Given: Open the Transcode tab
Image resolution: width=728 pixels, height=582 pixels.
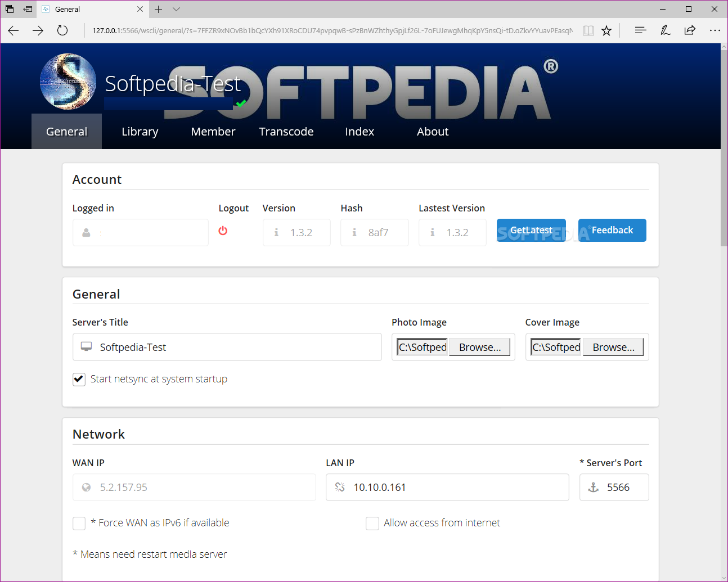Looking at the screenshot, I should point(286,132).
